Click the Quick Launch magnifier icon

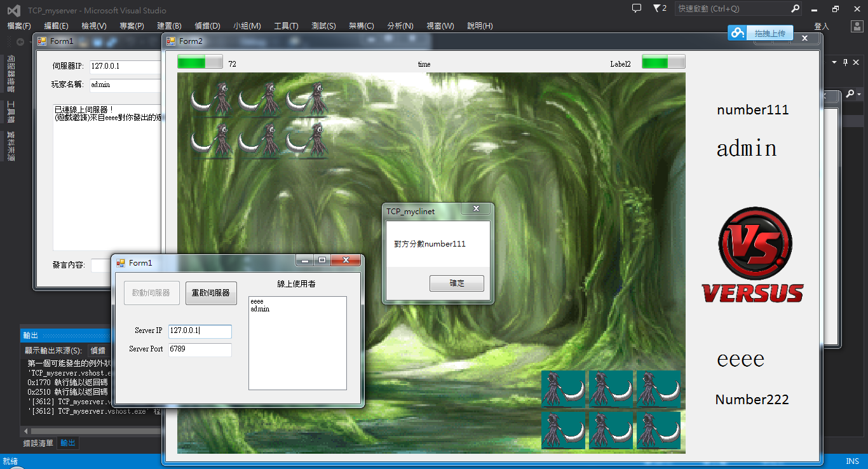pyautogui.click(x=795, y=9)
